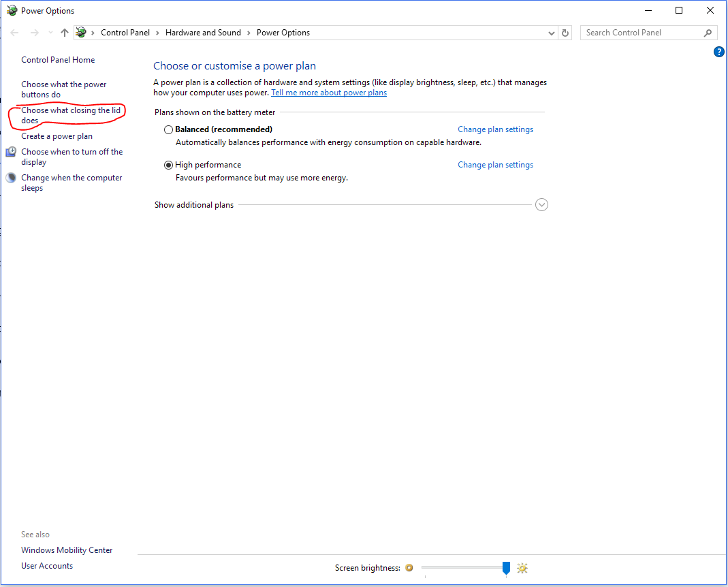Viewport: 728px width, 587px height.
Task: Open User Accounts link
Action: 47,566
